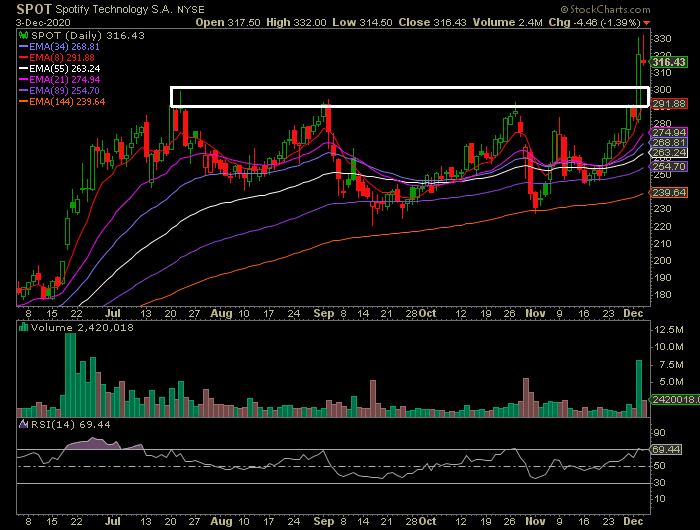Image resolution: width=700 pixels, height=530 pixels.
Task: Click the red line swatch before EMA(8)
Action: (24, 58)
